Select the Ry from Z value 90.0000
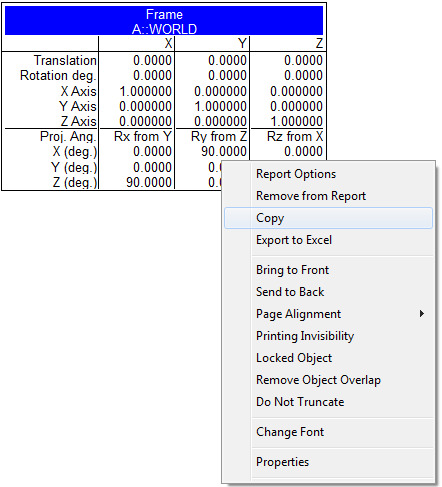The height and width of the screenshot is (487, 442). (x=224, y=152)
